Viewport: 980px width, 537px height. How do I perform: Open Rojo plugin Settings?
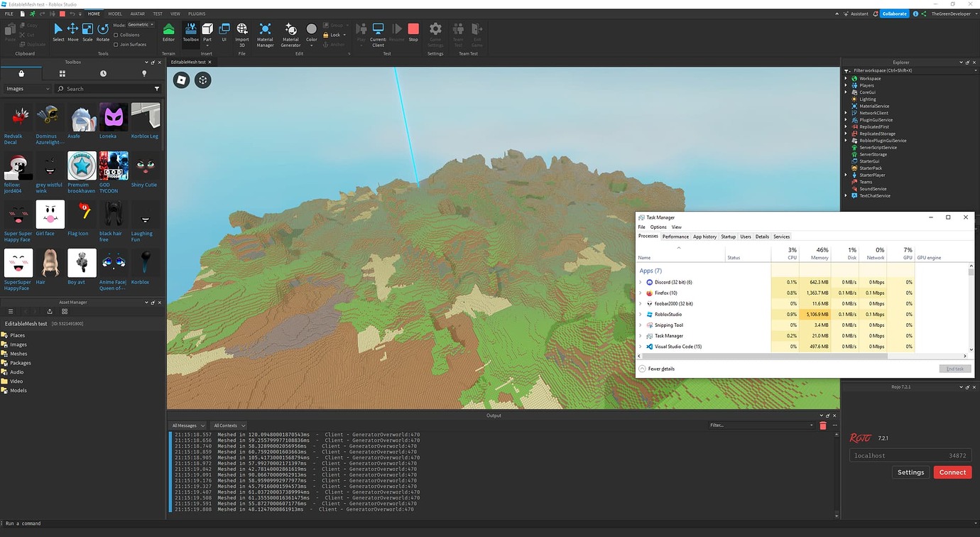pos(910,472)
